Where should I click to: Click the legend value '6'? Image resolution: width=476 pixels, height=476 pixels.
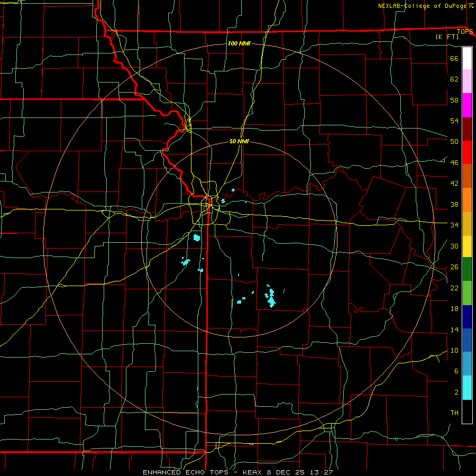(x=456, y=371)
